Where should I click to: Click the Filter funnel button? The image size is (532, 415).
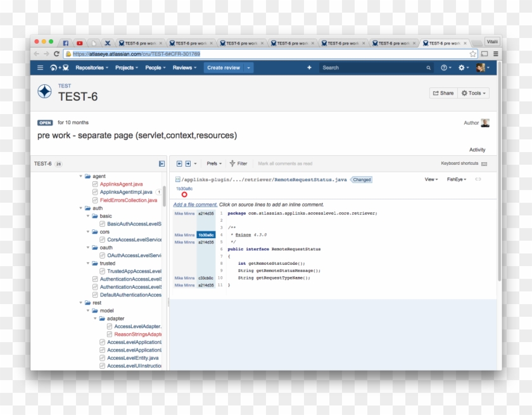point(238,163)
